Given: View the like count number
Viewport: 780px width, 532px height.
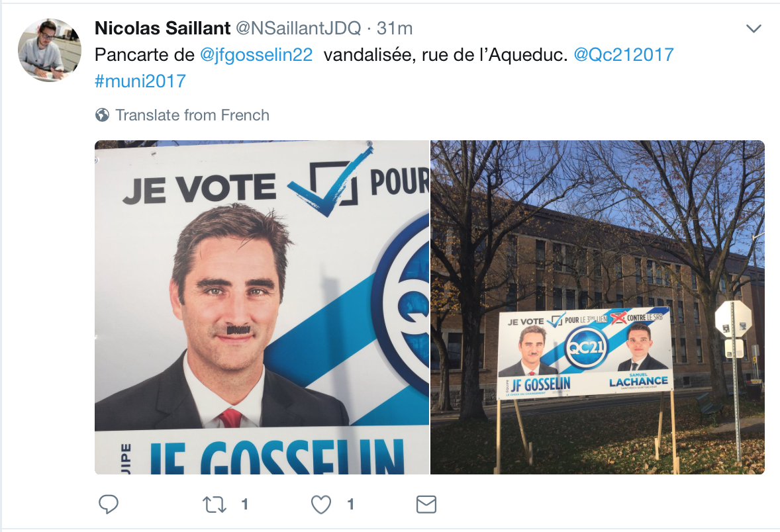Looking at the screenshot, I should click(x=351, y=505).
